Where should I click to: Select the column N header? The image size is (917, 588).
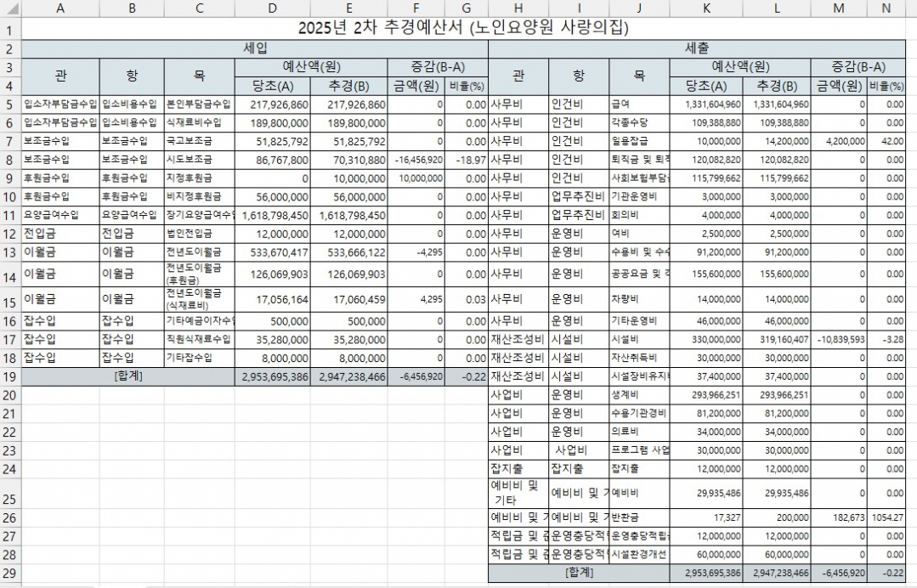tap(886, 8)
